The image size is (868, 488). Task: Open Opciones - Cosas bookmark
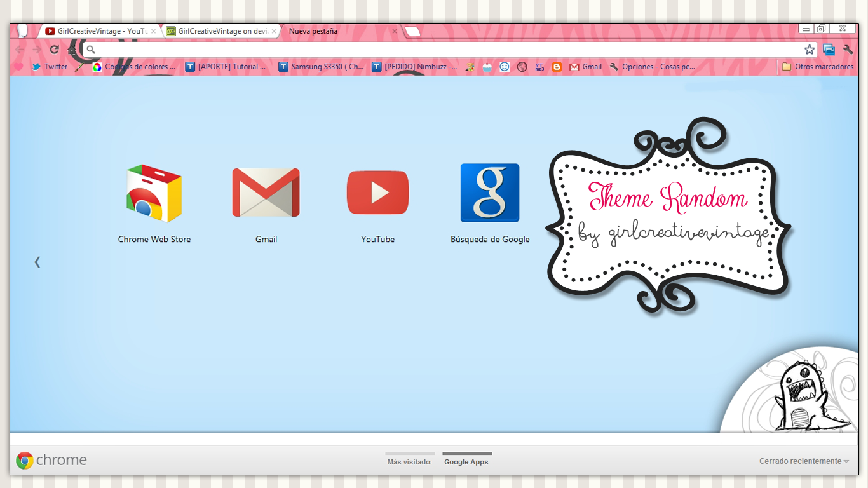652,67
